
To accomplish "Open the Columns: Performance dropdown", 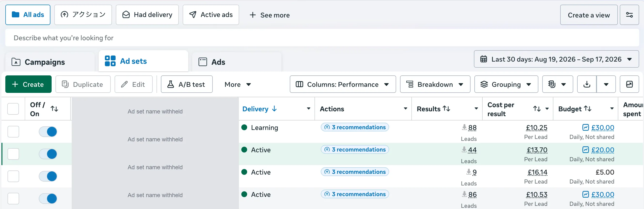I will pos(343,84).
